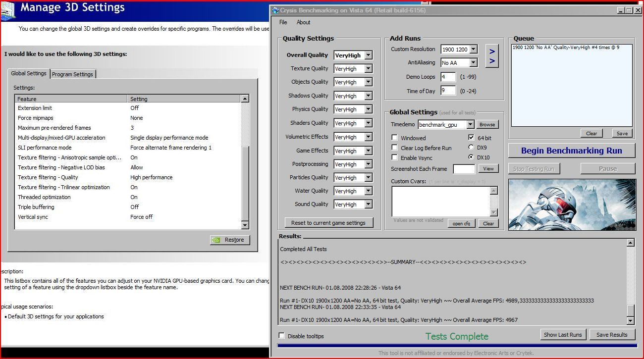Add run to queue with double-arrow button

492,56
